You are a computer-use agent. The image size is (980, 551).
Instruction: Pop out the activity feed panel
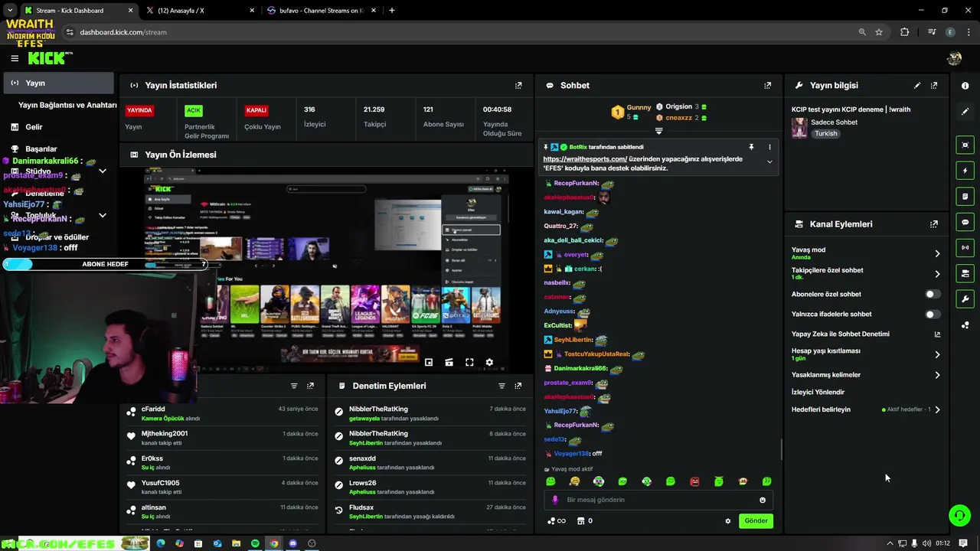(x=310, y=386)
